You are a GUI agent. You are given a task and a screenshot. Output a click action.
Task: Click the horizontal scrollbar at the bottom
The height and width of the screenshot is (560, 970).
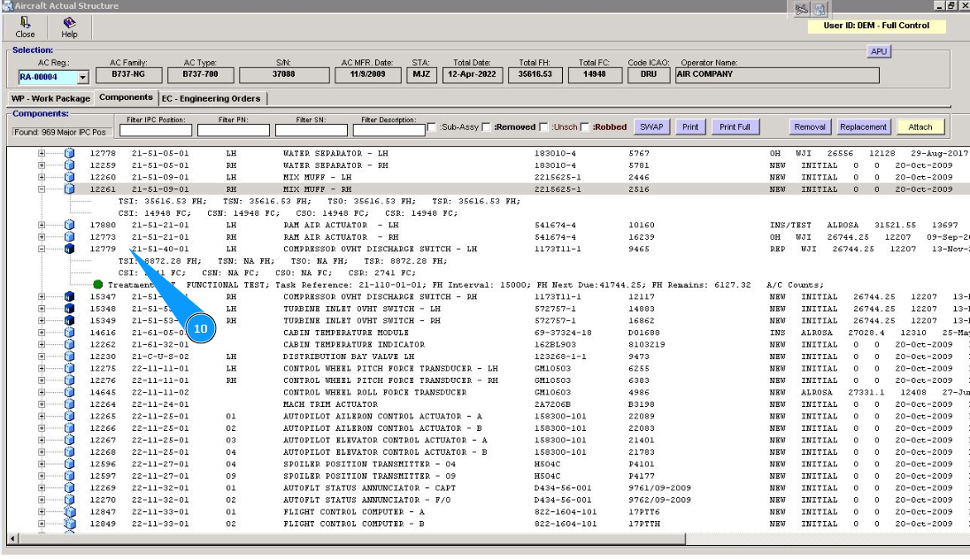coord(354,538)
